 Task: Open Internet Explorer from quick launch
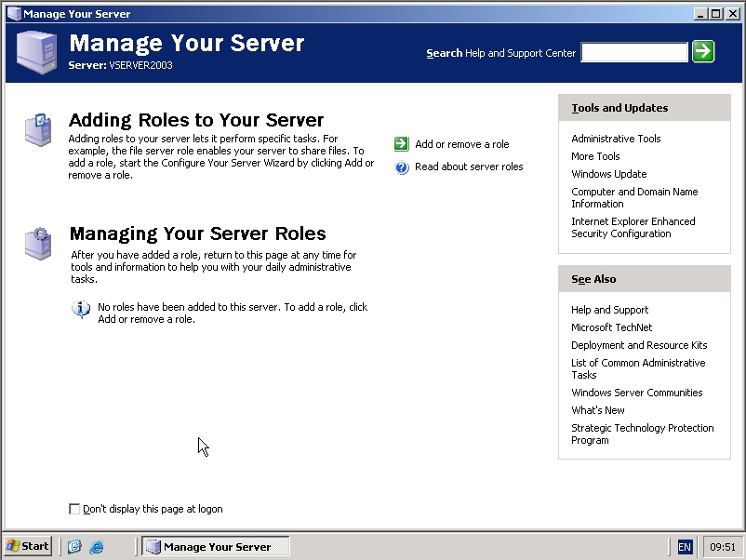click(97, 547)
